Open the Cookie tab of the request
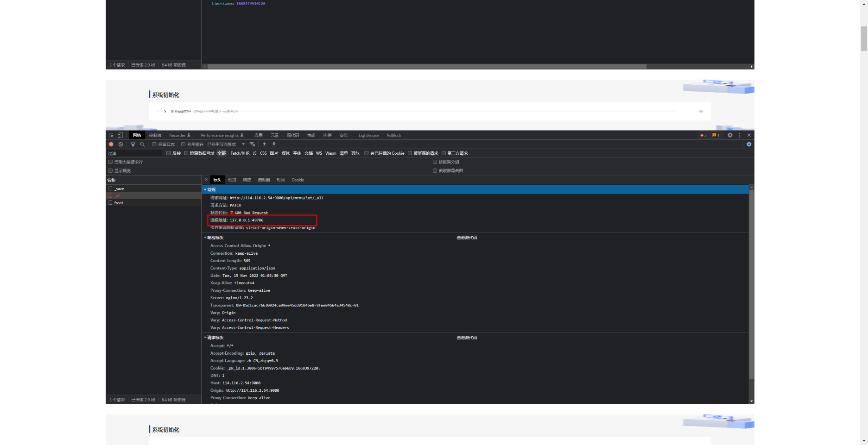The image size is (868, 445). (298, 180)
